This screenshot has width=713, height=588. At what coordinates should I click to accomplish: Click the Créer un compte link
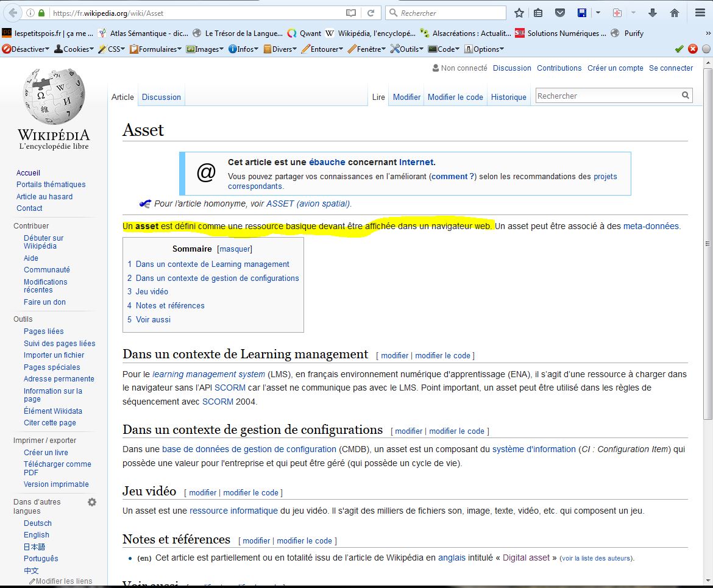(615, 68)
